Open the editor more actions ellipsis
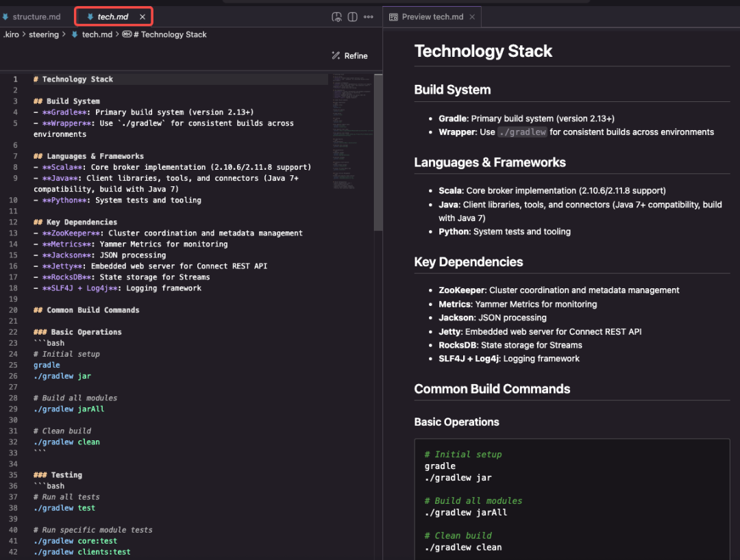The width and height of the screenshot is (740, 560). (369, 16)
